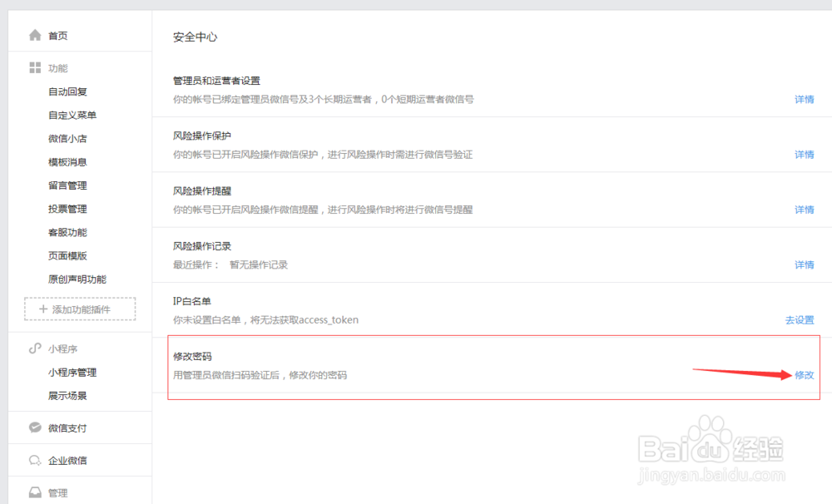Click the WeChat Pay wallet icon

(x=33, y=427)
